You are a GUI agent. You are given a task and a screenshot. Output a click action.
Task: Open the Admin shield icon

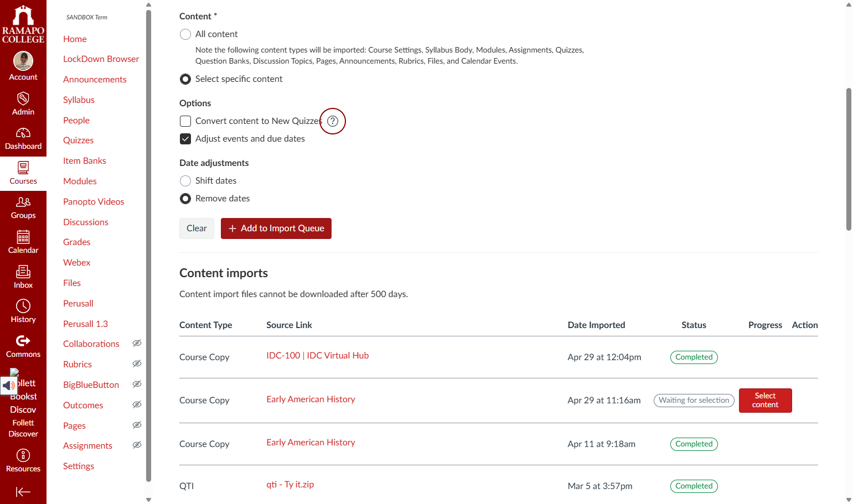point(23,98)
